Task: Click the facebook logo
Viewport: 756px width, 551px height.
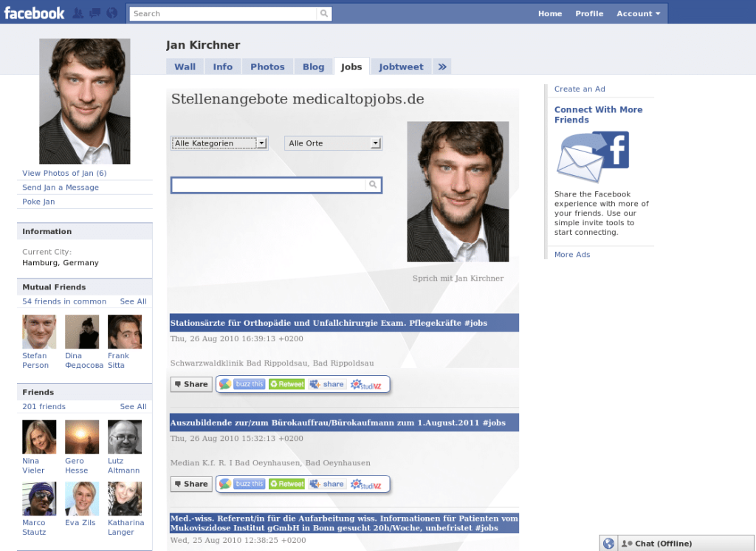Action: 34,13
